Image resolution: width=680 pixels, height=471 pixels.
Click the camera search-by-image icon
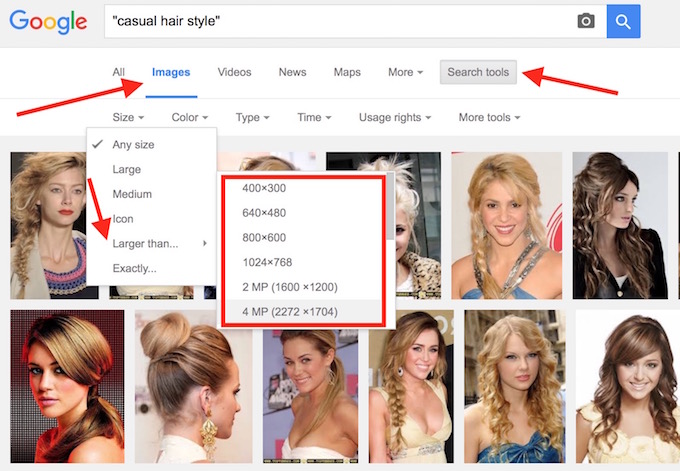[x=586, y=21]
